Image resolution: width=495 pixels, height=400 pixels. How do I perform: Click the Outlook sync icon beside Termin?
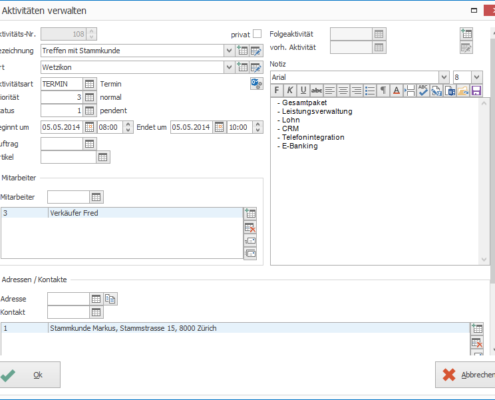point(257,84)
